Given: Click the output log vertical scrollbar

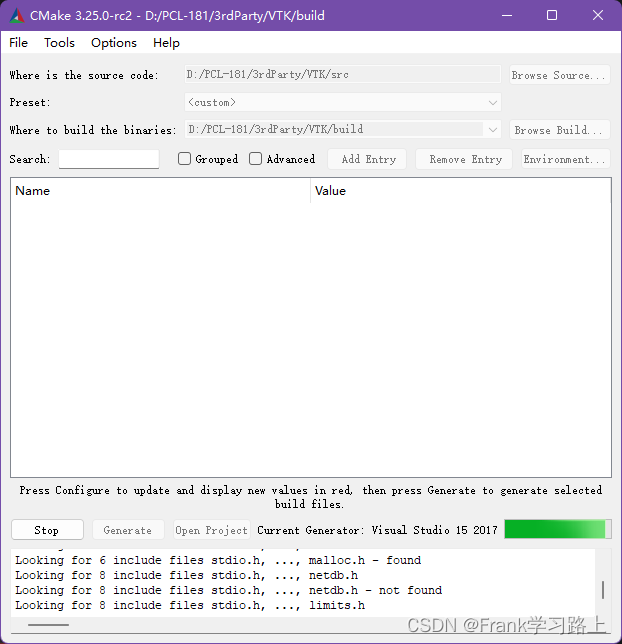Looking at the screenshot, I should (603, 590).
